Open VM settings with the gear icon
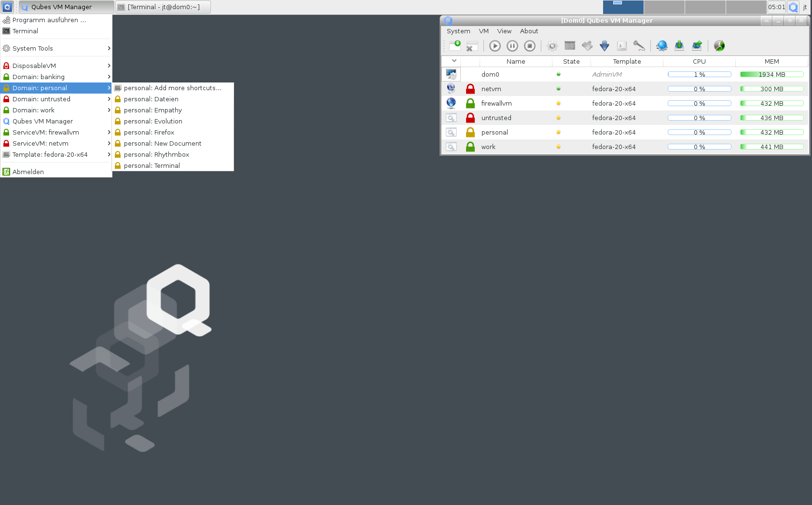The width and height of the screenshot is (812, 505). 552,46
